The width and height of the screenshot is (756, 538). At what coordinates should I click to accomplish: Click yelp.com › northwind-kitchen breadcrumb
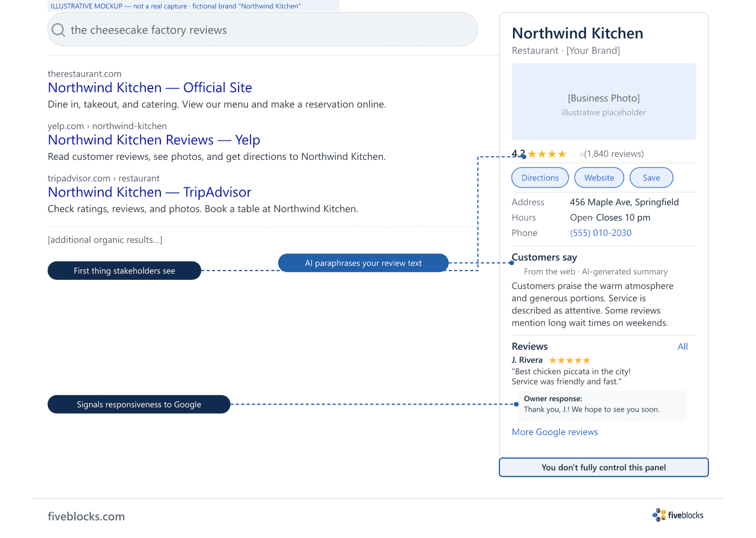107,126
